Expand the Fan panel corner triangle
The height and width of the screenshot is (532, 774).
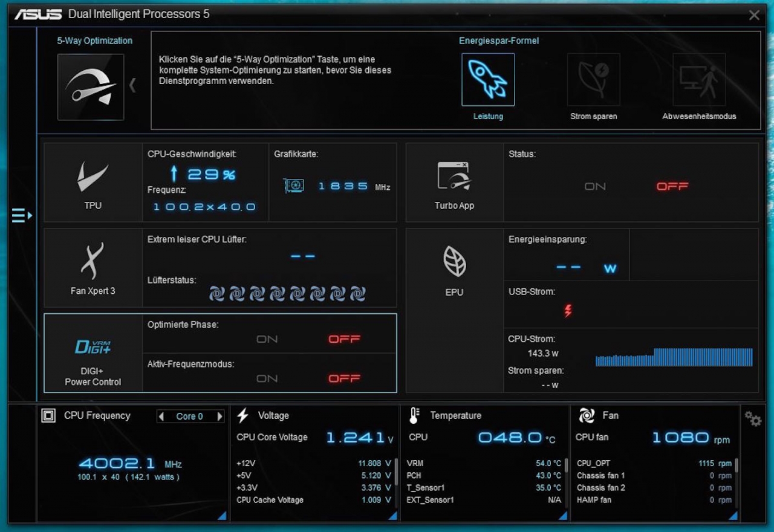tap(733, 515)
